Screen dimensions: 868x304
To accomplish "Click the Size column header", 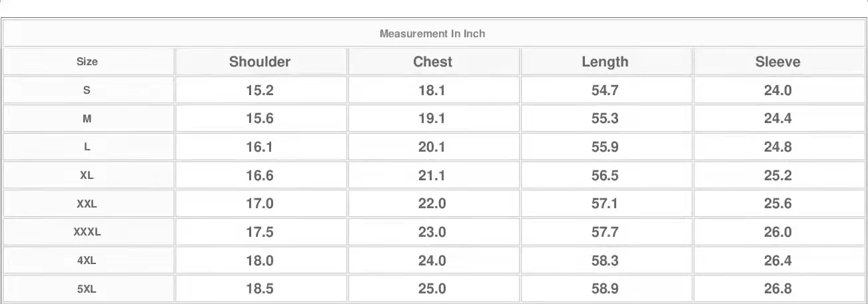I will pyautogui.click(x=87, y=62).
